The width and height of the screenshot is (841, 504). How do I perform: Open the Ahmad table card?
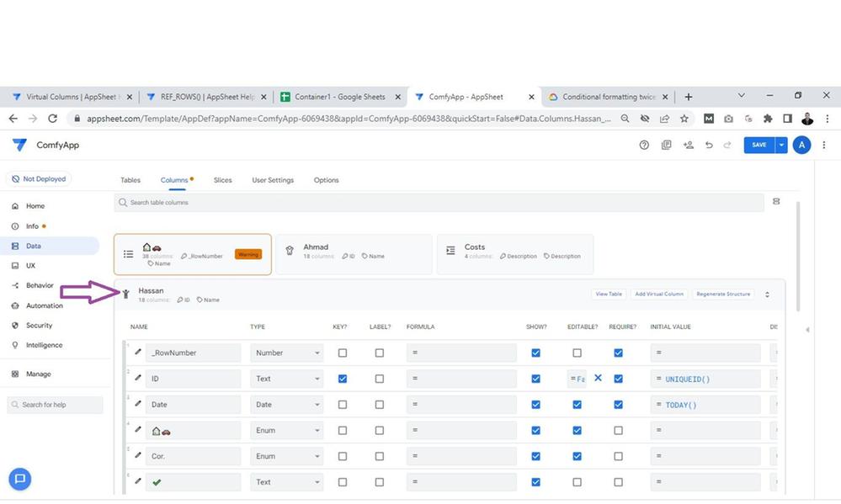click(x=354, y=254)
